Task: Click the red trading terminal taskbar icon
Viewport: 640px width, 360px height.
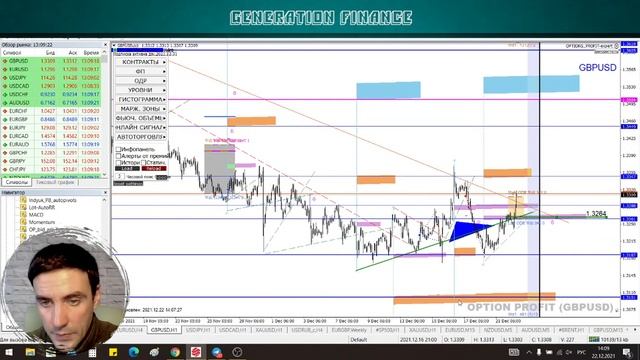Action: 196,352
